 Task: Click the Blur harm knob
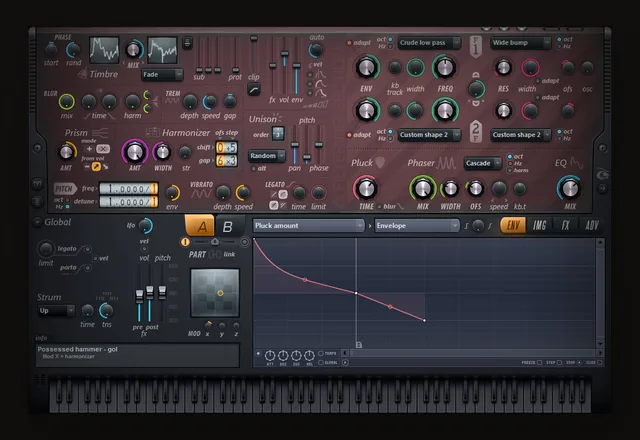click(x=132, y=102)
